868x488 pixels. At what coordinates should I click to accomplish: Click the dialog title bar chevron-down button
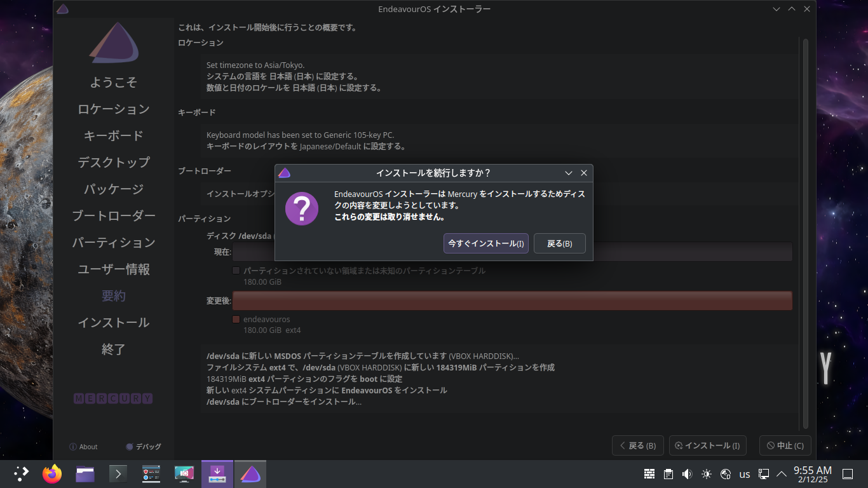[569, 173]
